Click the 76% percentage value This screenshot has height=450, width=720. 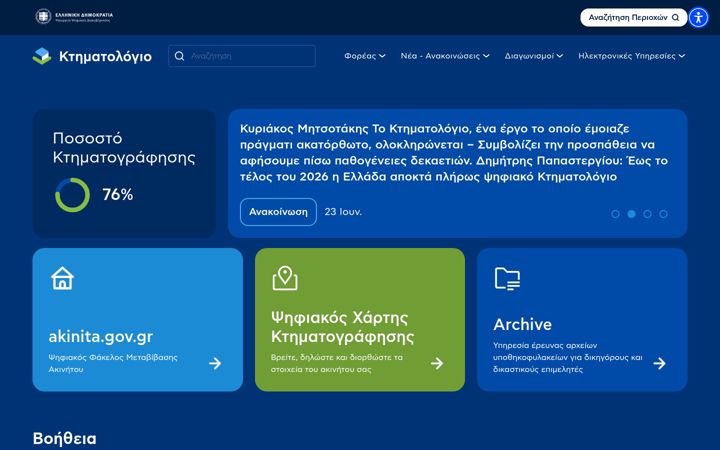(118, 195)
